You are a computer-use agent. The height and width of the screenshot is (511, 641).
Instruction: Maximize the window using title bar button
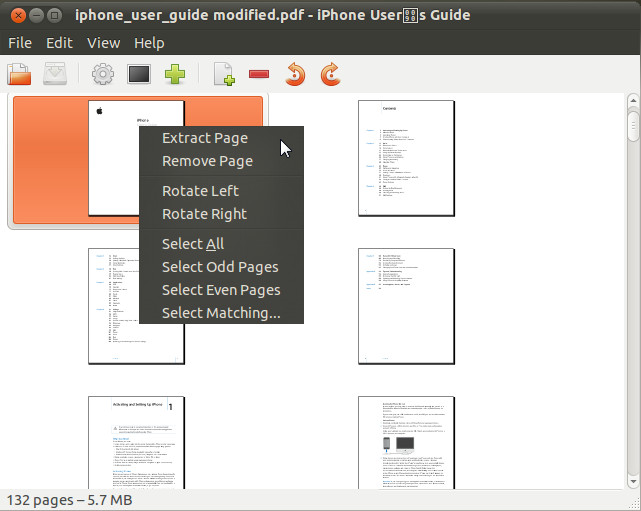(54, 16)
